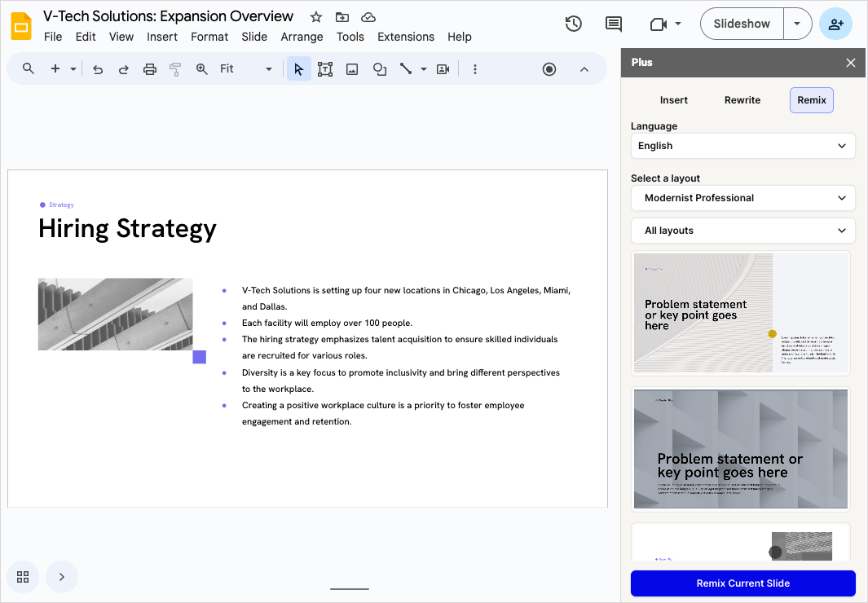Select the partially visible third layout thumbnail
The height and width of the screenshot is (603, 868).
tap(741, 544)
